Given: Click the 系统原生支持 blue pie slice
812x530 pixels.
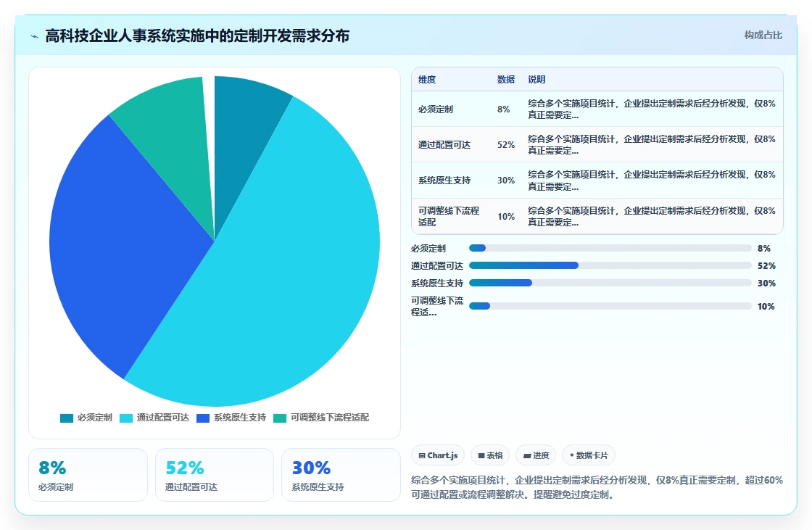Looking at the screenshot, I should (x=119, y=249).
